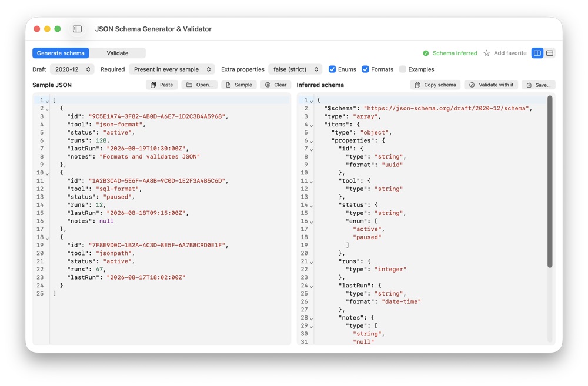The width and height of the screenshot is (588, 386).
Task: Collapse schema line 28 notes fold arrow
Action: tap(311, 318)
